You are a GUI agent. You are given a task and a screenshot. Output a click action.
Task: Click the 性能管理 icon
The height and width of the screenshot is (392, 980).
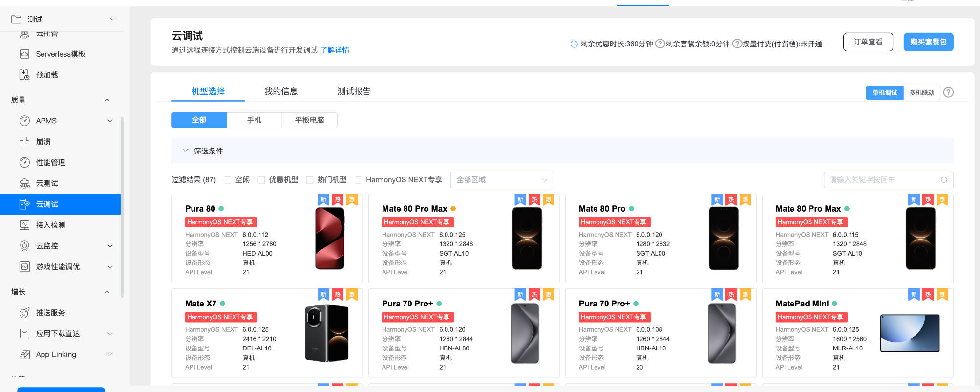click(x=24, y=162)
